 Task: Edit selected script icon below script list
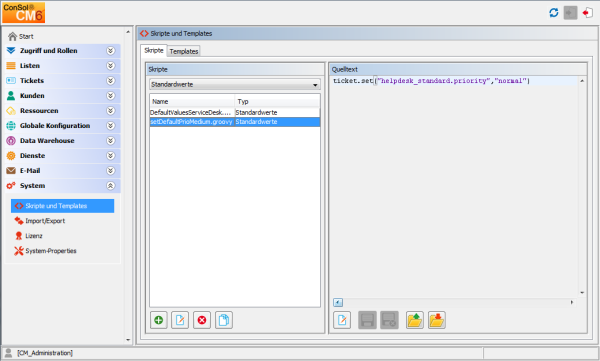click(x=180, y=320)
